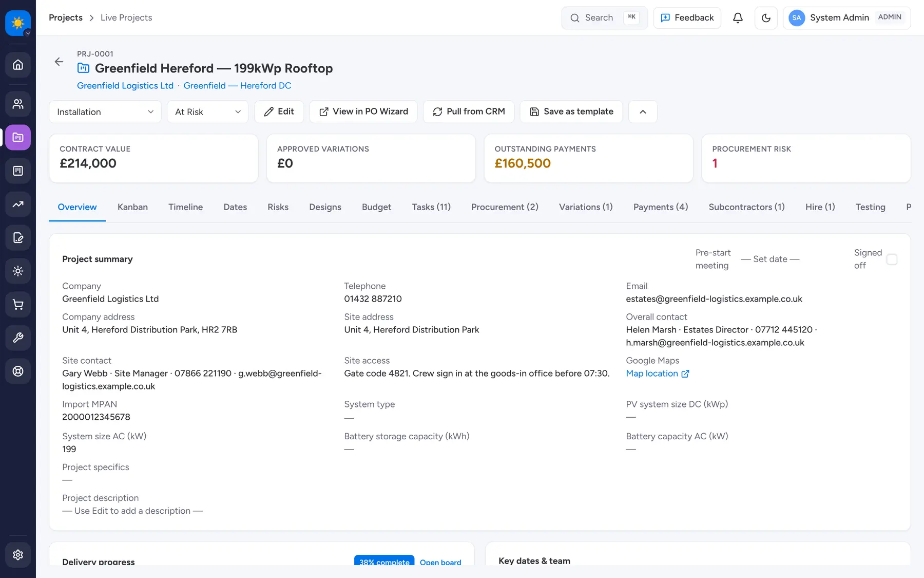Open the Procurement (2) tab
Viewport: 924px width, 578px height.
point(505,207)
